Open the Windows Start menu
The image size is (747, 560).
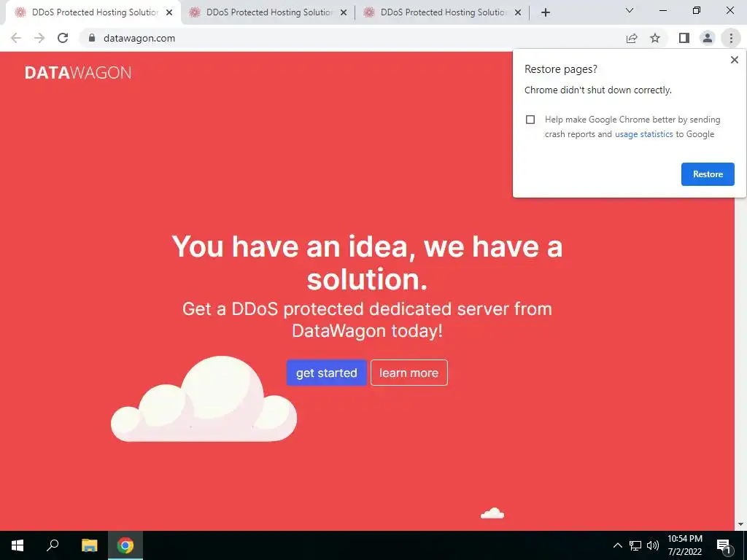click(x=18, y=545)
